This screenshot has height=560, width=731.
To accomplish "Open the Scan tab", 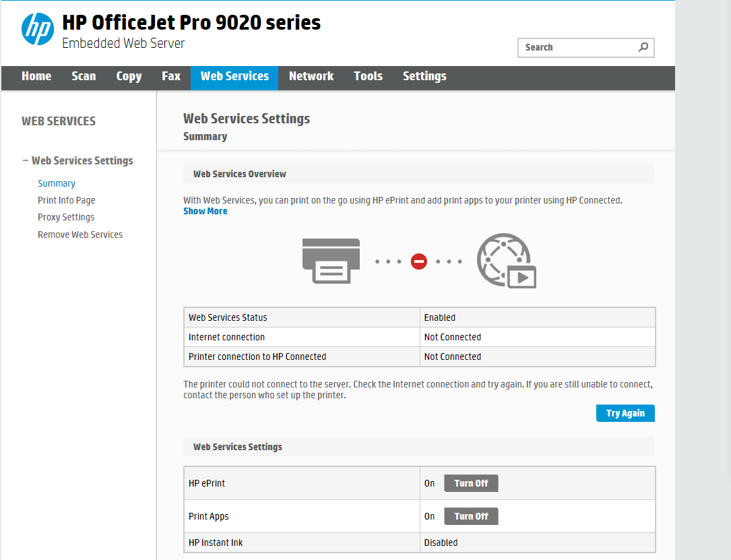I will tap(84, 76).
